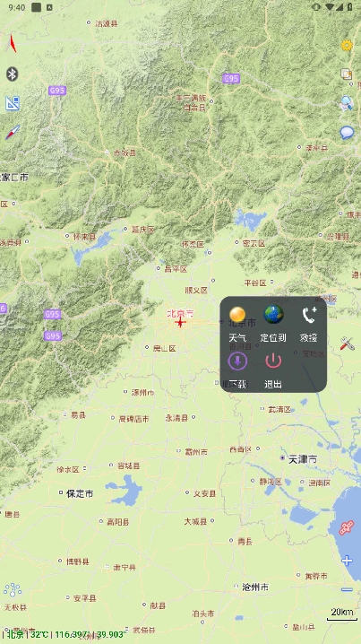Tap the red star marker at 北京市
This screenshot has width=361, height=644.
click(180, 322)
